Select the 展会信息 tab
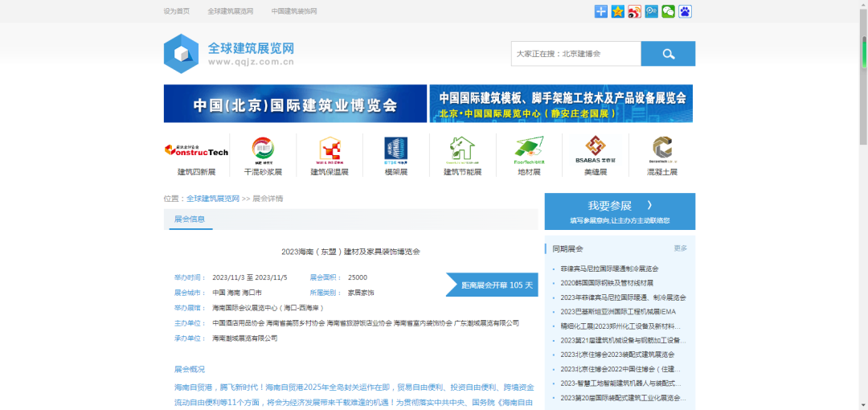The height and width of the screenshot is (410, 868). pos(190,219)
